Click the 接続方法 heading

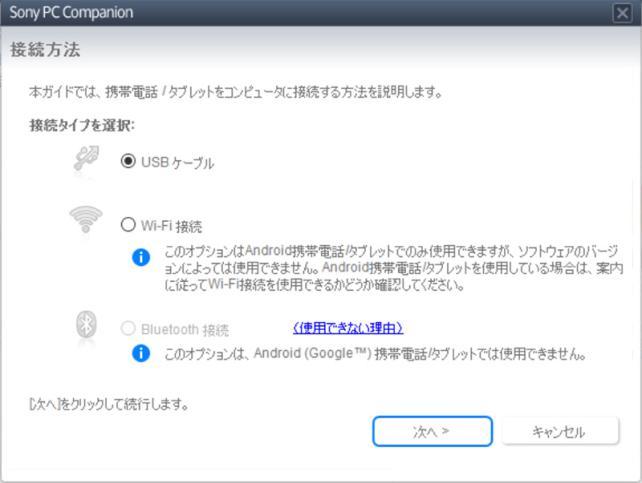pos(45,49)
